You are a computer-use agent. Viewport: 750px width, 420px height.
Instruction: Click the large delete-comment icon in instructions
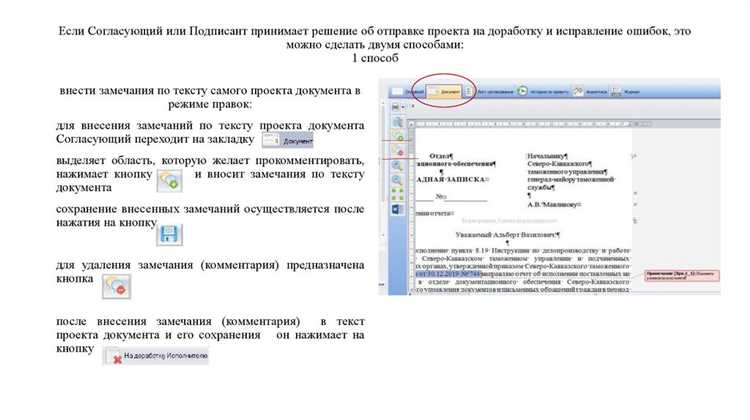click(x=116, y=287)
